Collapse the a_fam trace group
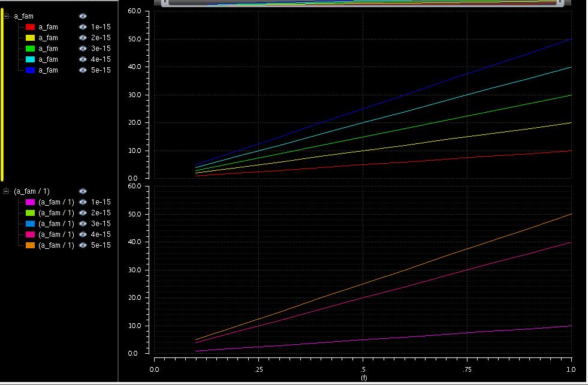 (7, 16)
